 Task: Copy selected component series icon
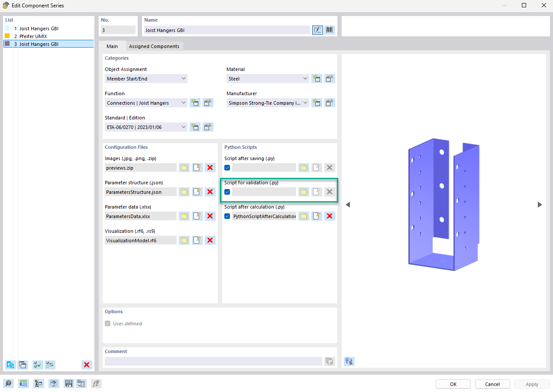pyautogui.click(x=23, y=365)
